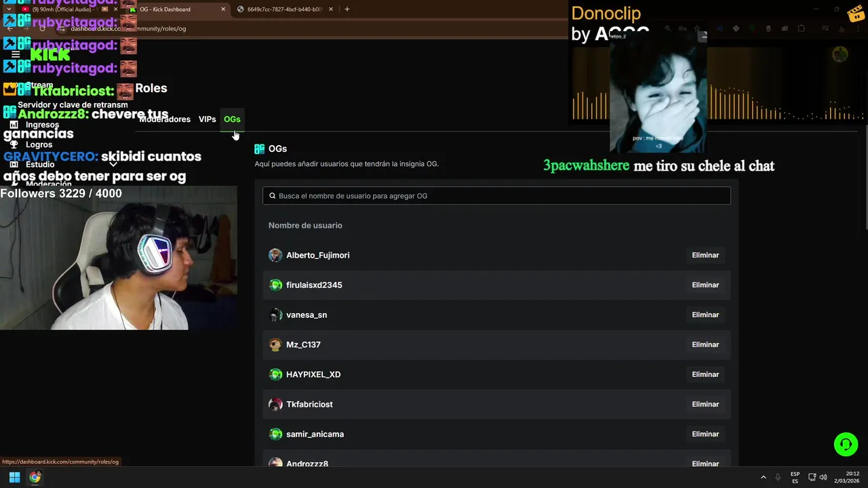Remove Alberto_Fujimori with Eliminar
The height and width of the screenshot is (488, 868).
pos(705,255)
